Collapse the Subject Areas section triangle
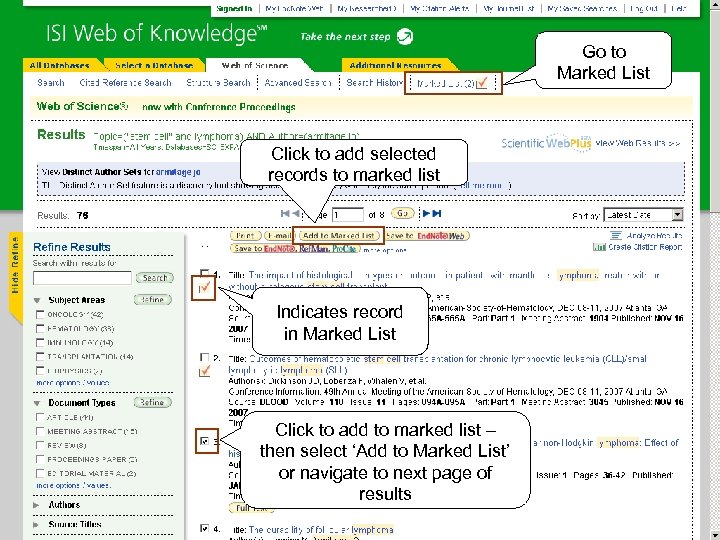The width and height of the screenshot is (720, 540). pyautogui.click(x=37, y=300)
